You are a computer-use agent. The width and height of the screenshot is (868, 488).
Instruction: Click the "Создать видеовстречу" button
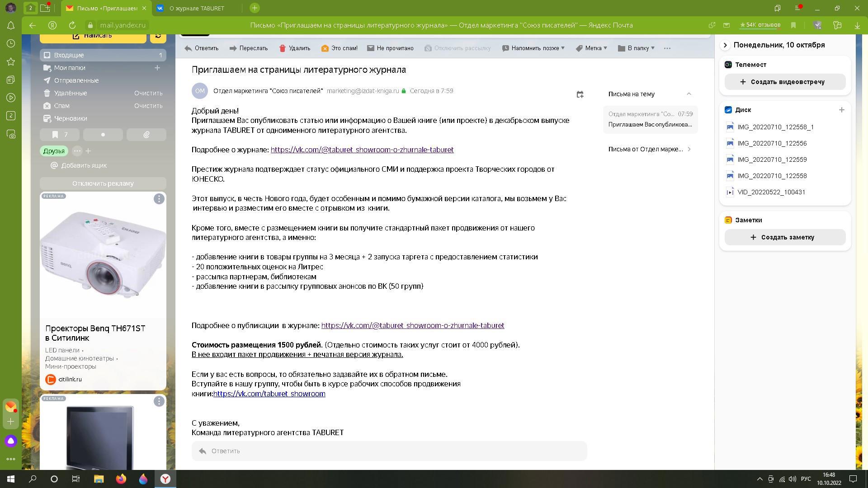point(785,82)
